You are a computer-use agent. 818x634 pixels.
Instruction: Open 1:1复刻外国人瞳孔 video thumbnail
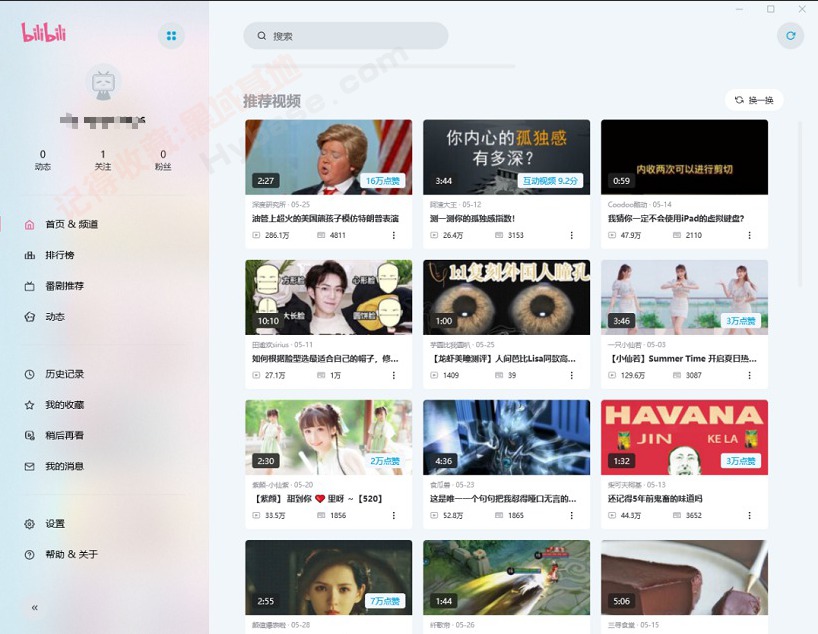507,297
